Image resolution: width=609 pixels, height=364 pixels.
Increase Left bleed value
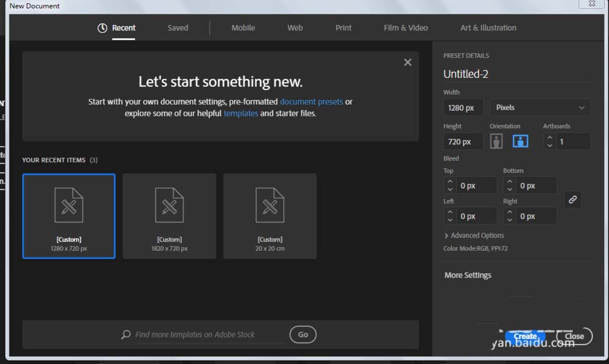450,212
